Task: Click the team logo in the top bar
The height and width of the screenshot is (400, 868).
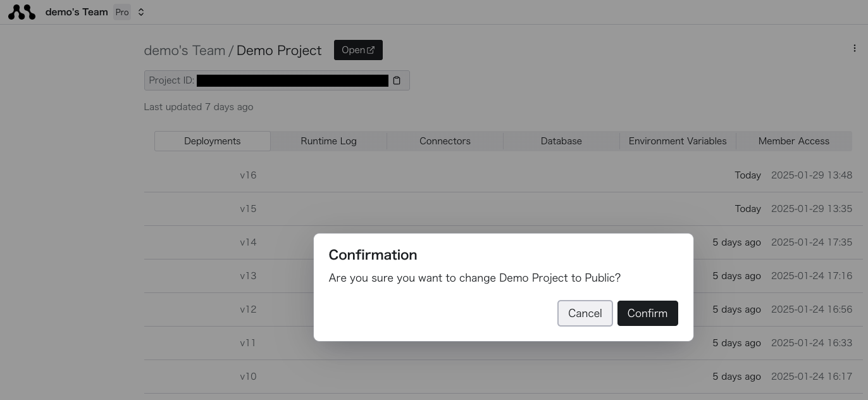Action: (22, 11)
